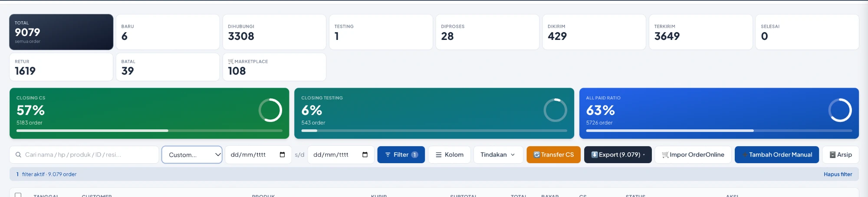Screen dimensions: 868x197
Task: Select the Dikirim 429 status card
Action: coord(594,32)
